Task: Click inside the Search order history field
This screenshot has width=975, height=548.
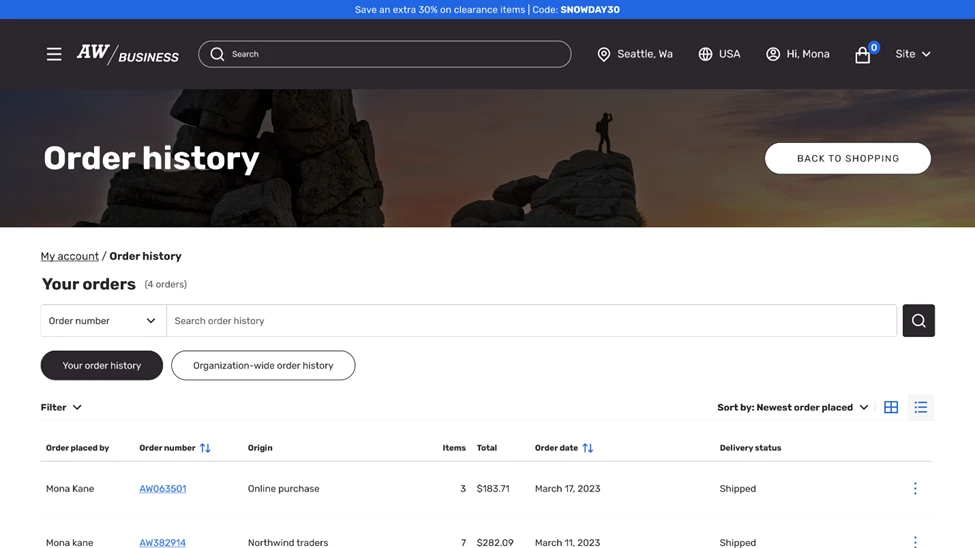Action: point(530,321)
